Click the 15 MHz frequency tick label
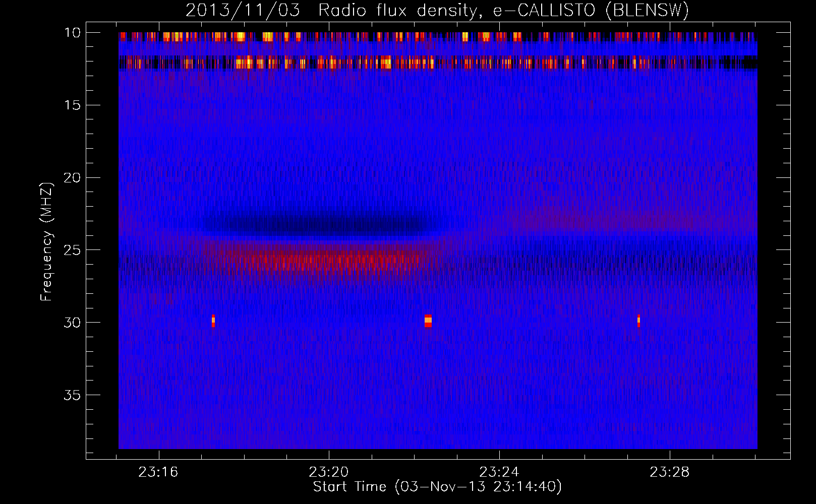Screen dimensions: 816x504 [73, 105]
